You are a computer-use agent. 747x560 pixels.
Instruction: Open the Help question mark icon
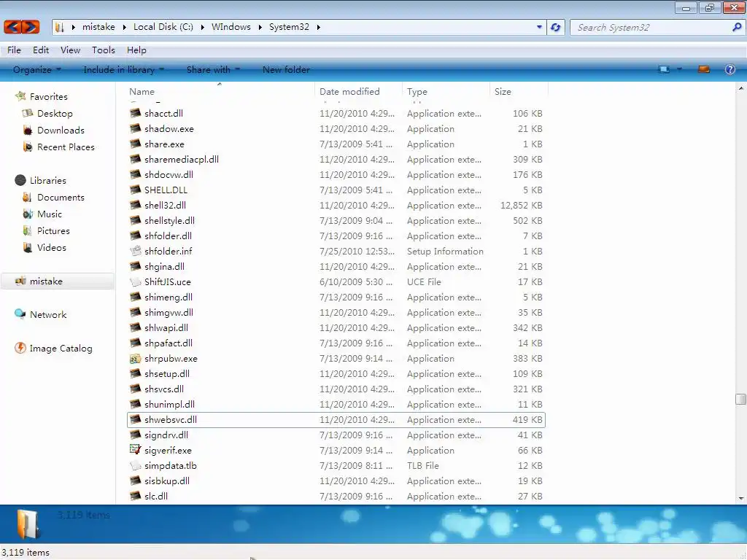(729, 69)
